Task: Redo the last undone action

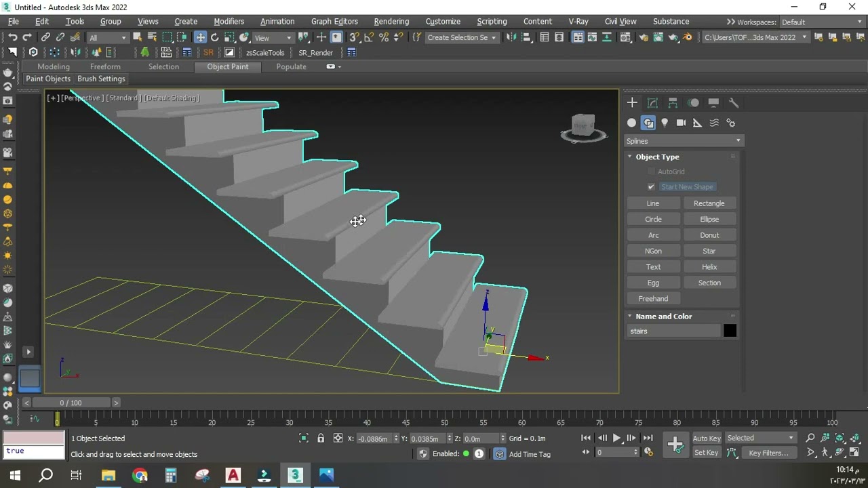Action: (27, 37)
